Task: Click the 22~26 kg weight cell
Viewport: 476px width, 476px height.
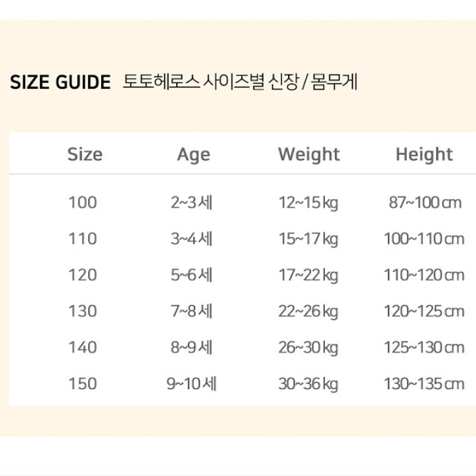Action: click(308, 311)
